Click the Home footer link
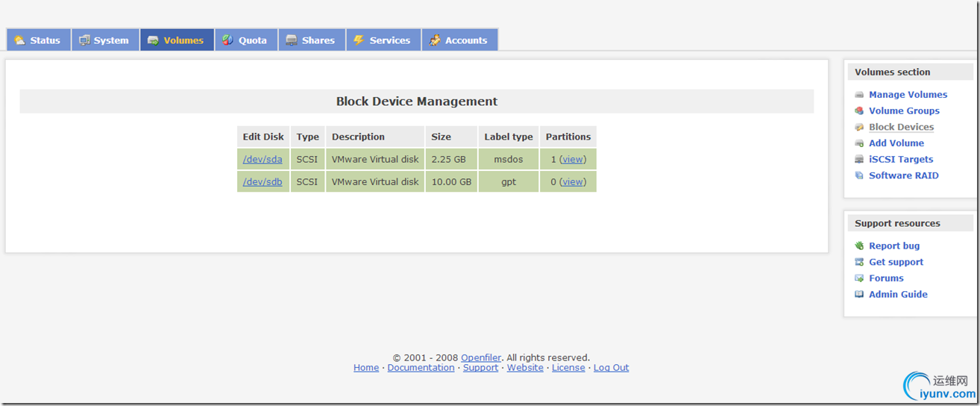This screenshot has height=406, width=980. point(366,368)
